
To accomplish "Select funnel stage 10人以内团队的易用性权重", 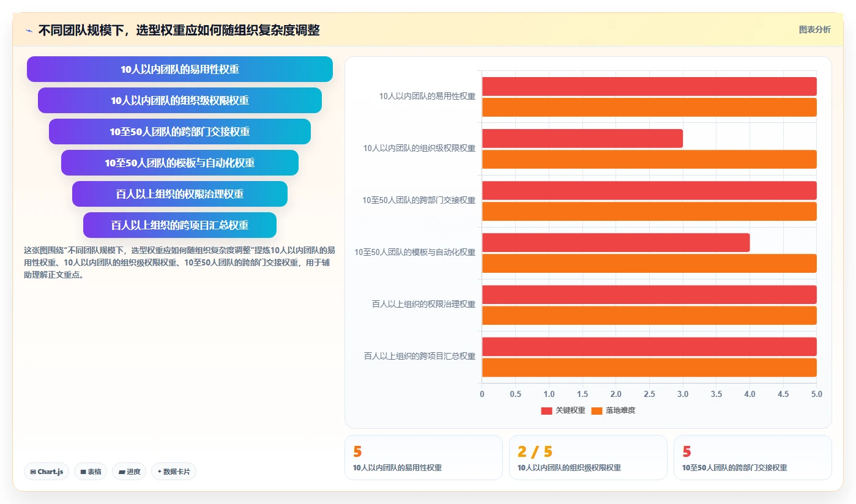I will (x=180, y=69).
